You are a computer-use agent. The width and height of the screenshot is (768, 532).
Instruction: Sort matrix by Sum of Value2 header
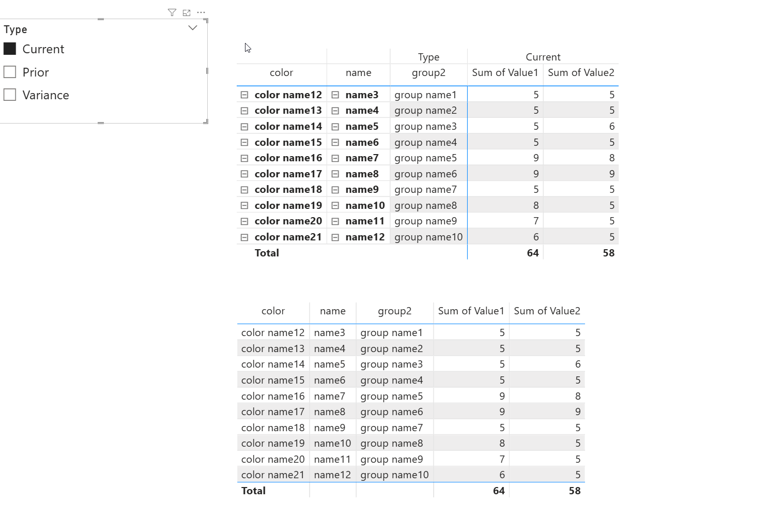coord(581,72)
